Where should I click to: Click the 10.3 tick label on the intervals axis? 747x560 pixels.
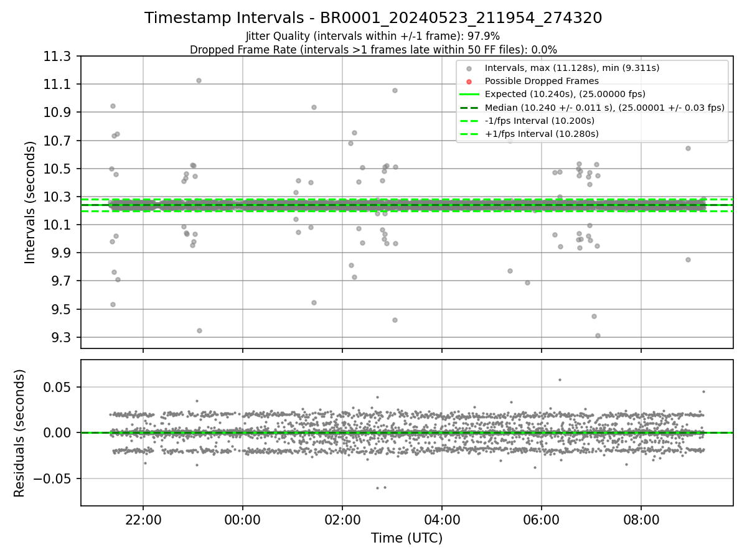pyautogui.click(x=57, y=197)
